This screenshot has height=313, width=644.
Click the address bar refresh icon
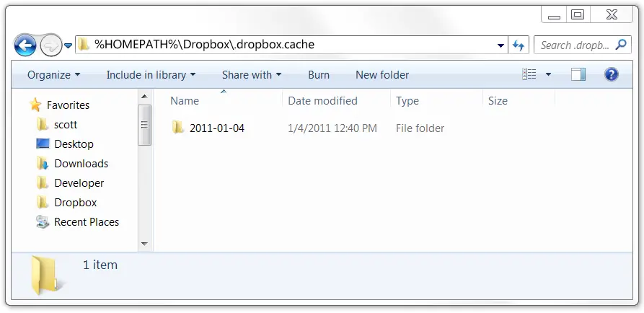click(518, 45)
